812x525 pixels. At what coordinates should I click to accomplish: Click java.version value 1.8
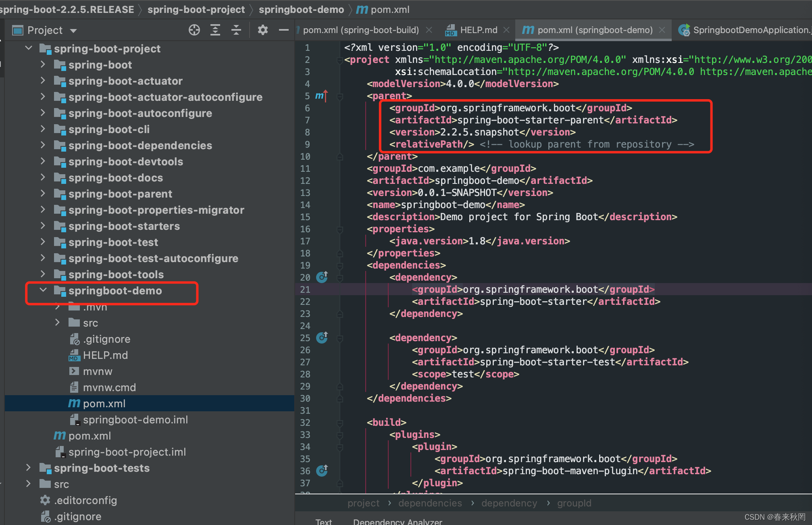[477, 241]
